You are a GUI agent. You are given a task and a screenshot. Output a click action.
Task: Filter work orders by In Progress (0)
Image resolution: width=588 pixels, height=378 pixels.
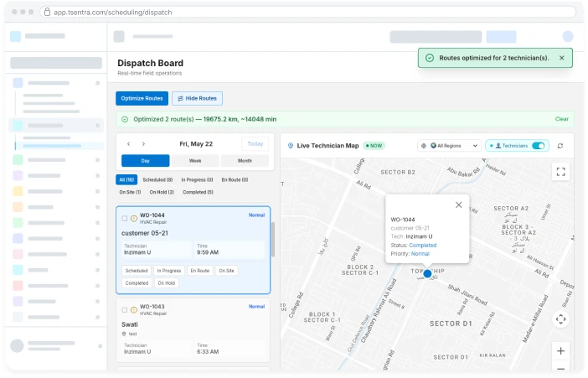tap(197, 180)
